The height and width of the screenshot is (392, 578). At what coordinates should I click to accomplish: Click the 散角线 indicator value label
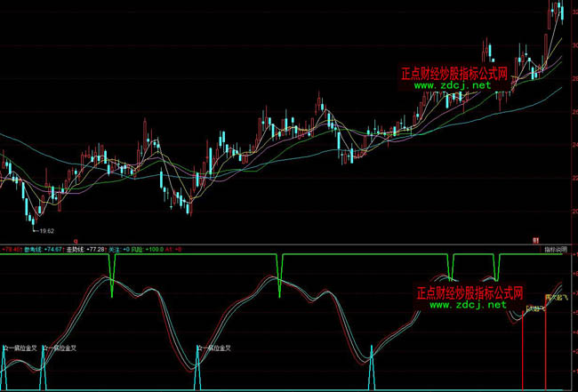click(x=41, y=251)
